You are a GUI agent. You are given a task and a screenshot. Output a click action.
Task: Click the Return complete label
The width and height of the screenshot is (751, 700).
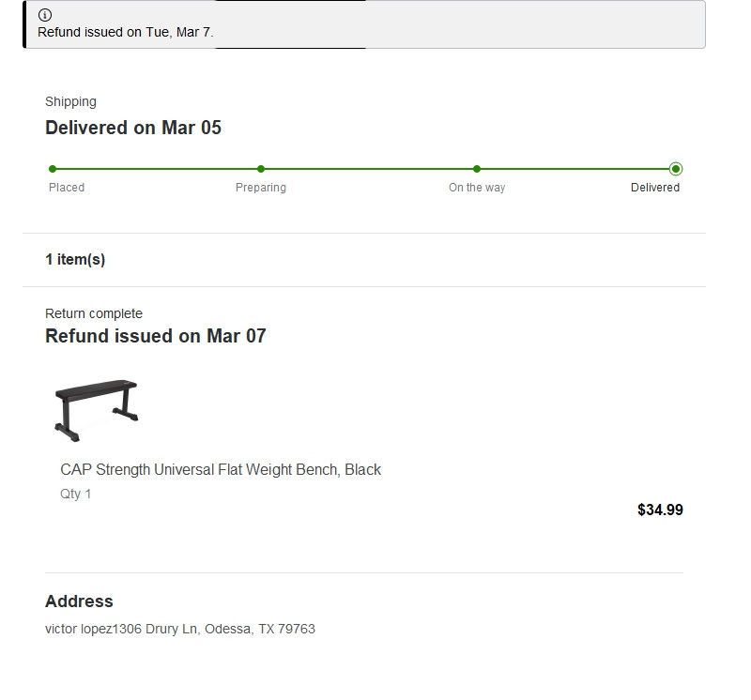(94, 313)
